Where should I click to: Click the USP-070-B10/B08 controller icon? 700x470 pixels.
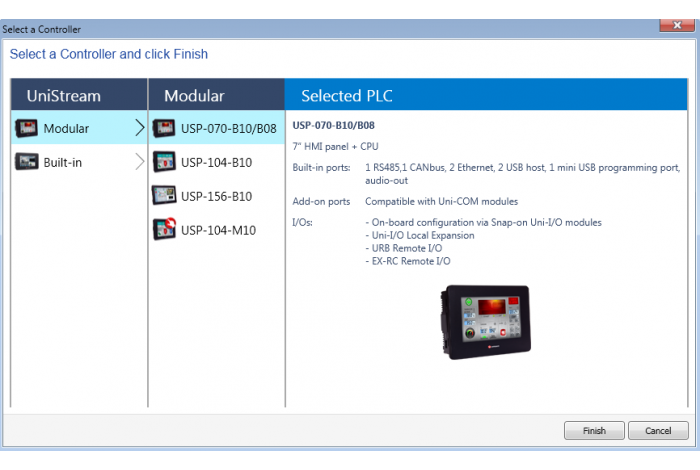164,128
